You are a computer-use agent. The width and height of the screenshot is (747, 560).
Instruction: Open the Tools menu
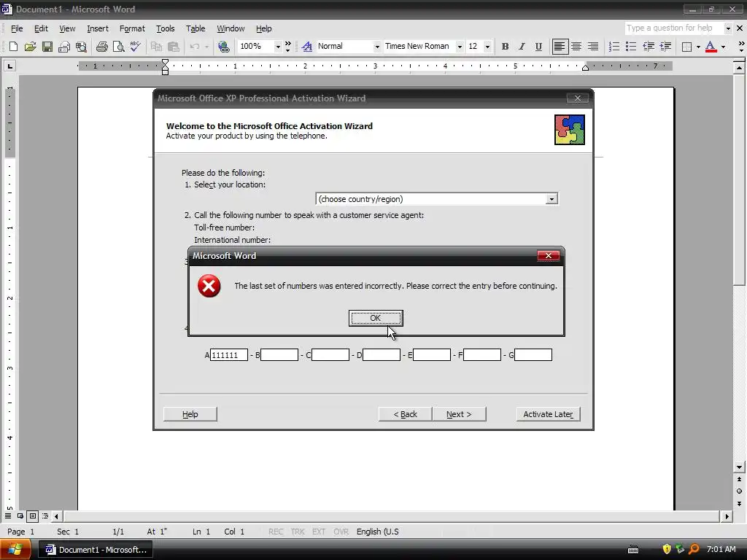[166, 28]
